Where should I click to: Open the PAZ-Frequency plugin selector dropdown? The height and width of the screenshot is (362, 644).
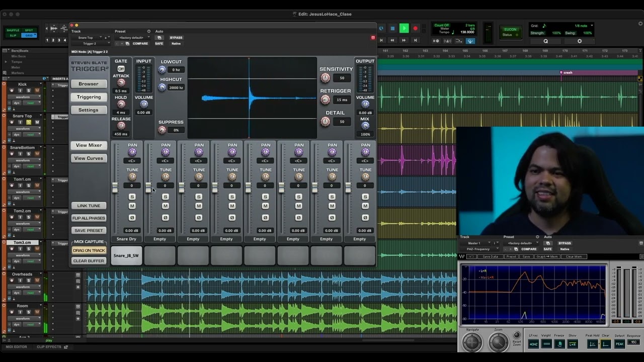(x=479, y=249)
